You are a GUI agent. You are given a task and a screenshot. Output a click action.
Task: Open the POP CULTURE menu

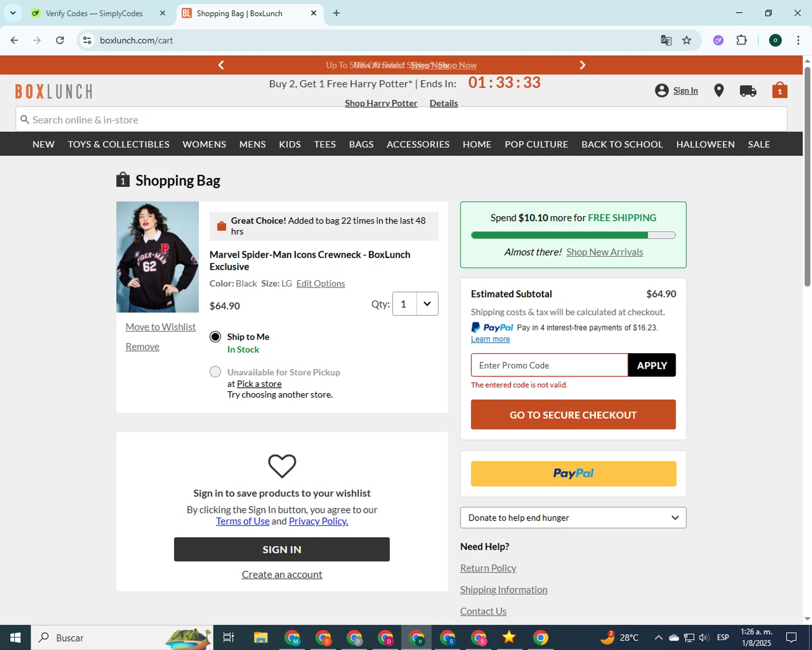pyautogui.click(x=536, y=144)
